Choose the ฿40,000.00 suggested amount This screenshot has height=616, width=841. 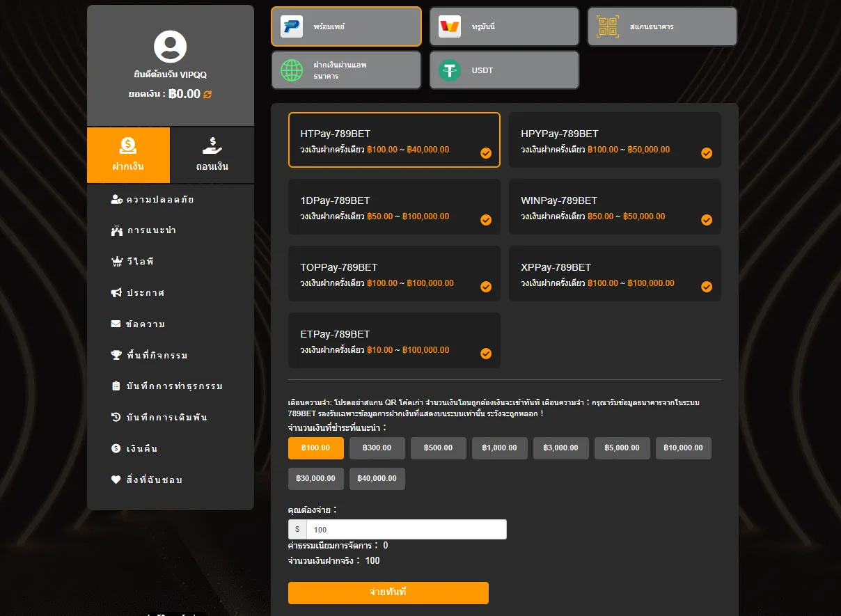click(x=377, y=479)
